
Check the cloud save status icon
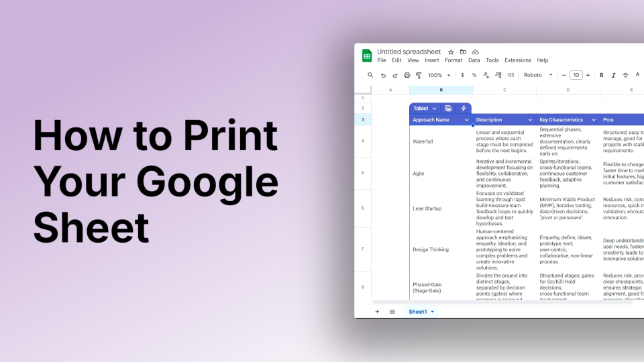pos(475,52)
